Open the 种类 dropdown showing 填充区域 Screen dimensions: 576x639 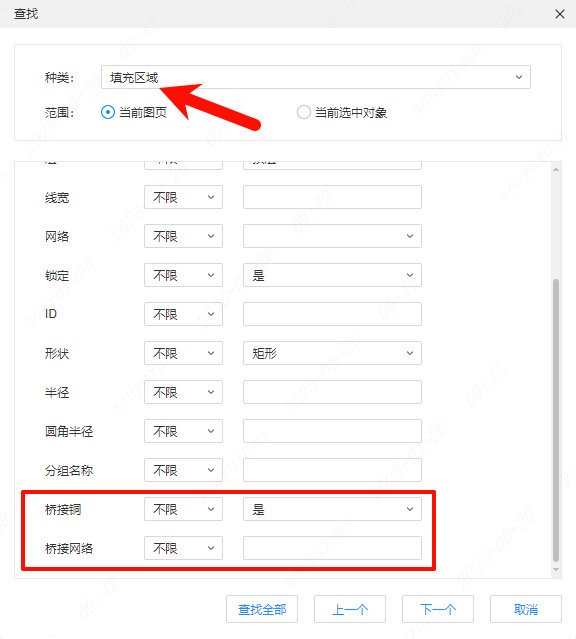[x=316, y=77]
